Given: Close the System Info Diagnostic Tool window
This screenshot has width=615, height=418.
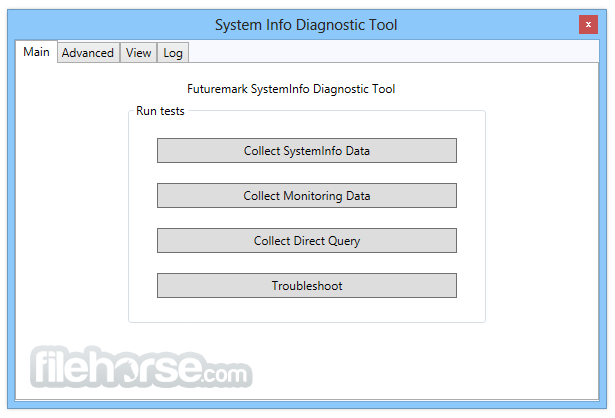Looking at the screenshot, I should pyautogui.click(x=588, y=25).
